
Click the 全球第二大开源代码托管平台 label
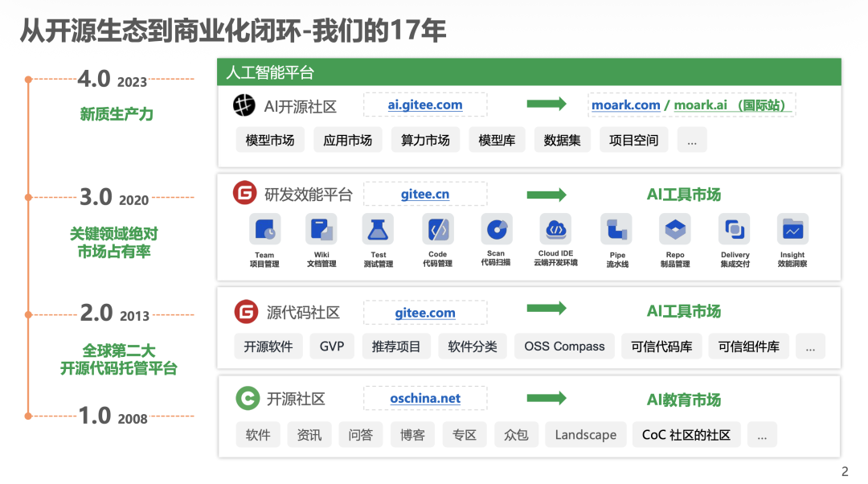(x=118, y=359)
